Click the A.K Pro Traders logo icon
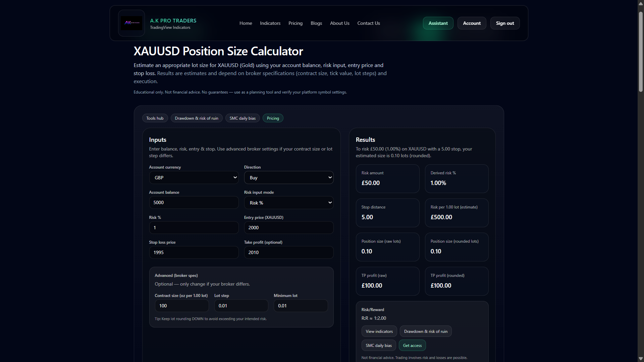This screenshot has width=644, height=362. click(x=131, y=23)
